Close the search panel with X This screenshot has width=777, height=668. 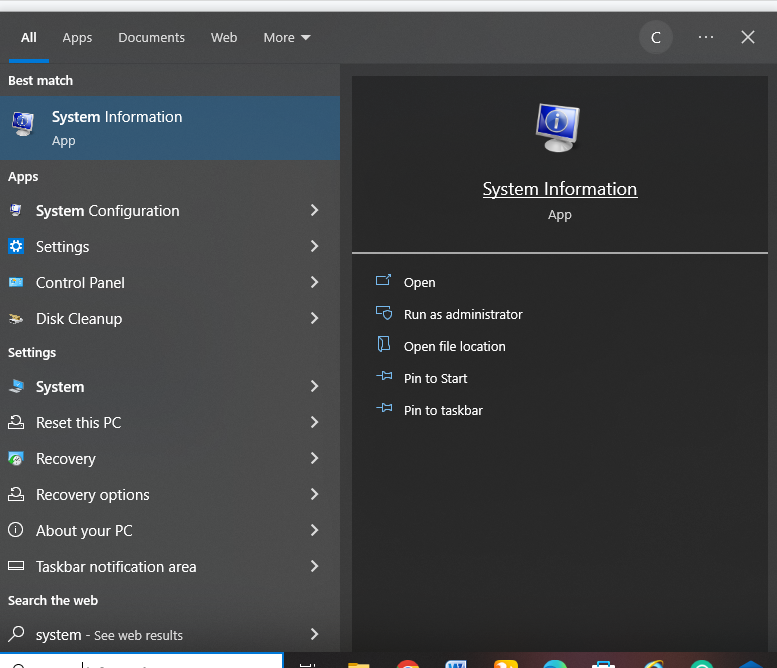(748, 37)
